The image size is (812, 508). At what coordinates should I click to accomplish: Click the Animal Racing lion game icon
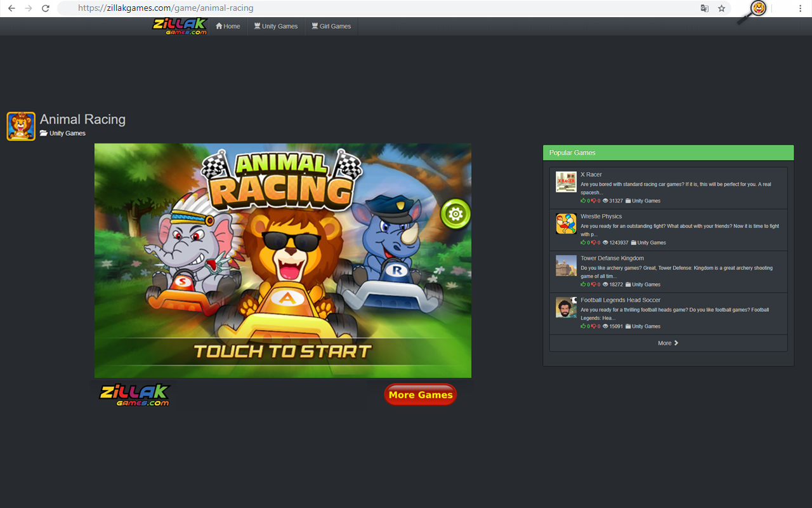[21, 126]
